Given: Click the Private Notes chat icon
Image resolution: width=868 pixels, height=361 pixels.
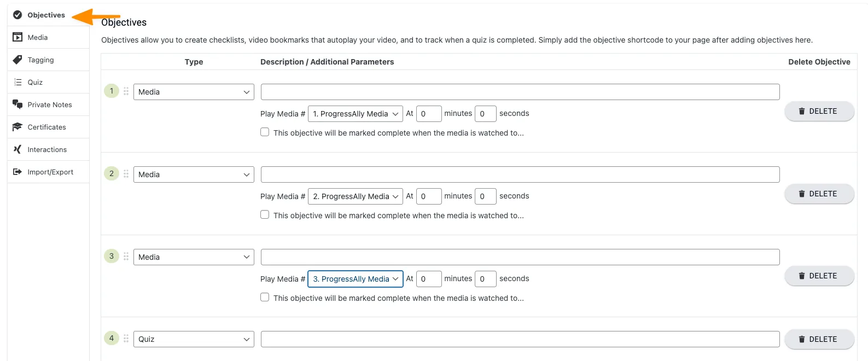Looking at the screenshot, I should (18, 104).
